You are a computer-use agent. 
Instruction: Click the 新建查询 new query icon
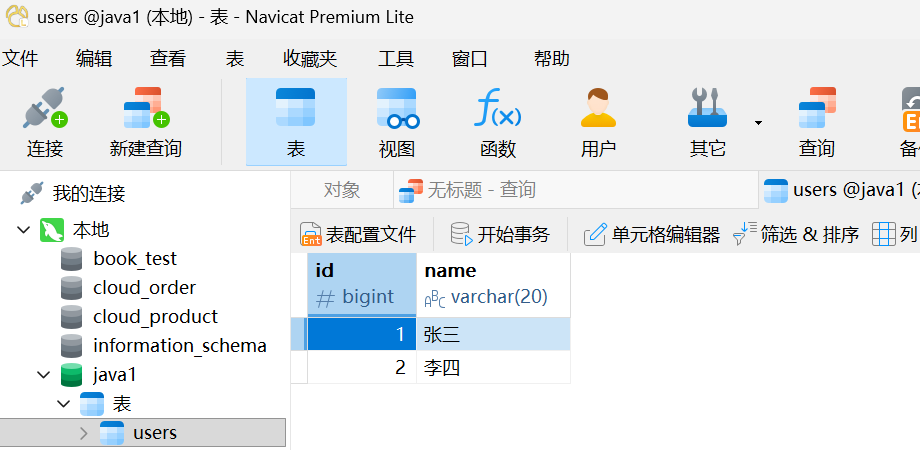[146, 123]
